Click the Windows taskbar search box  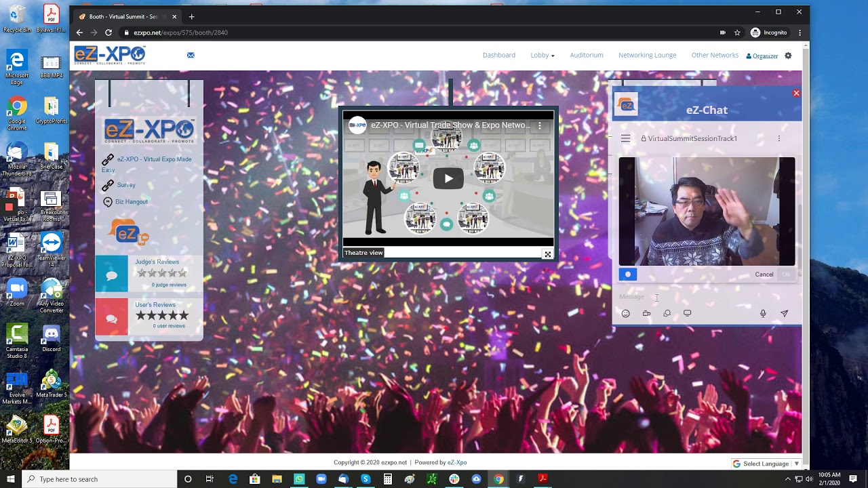pyautogui.click(x=100, y=479)
